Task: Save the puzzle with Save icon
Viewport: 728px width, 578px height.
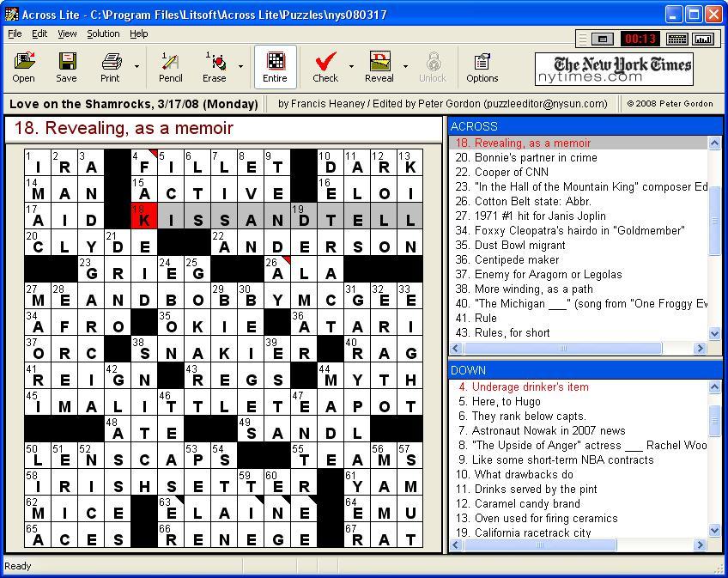Action: pos(66,67)
